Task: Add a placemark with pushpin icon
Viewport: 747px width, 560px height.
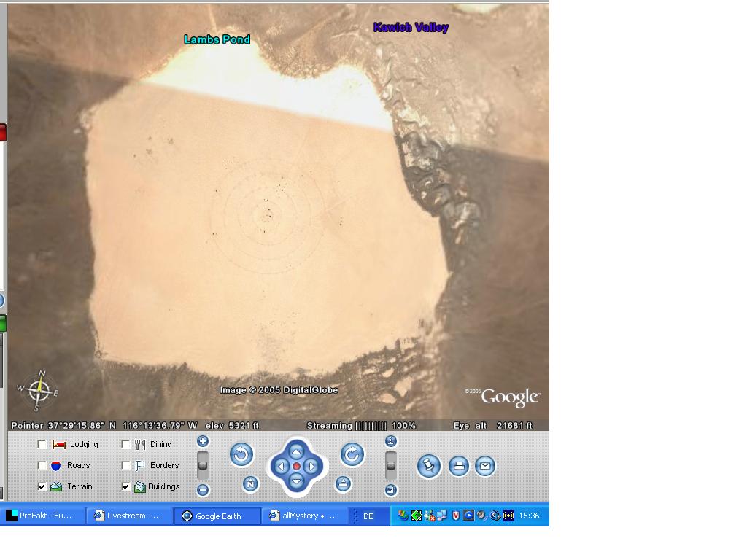Action: coord(429,466)
